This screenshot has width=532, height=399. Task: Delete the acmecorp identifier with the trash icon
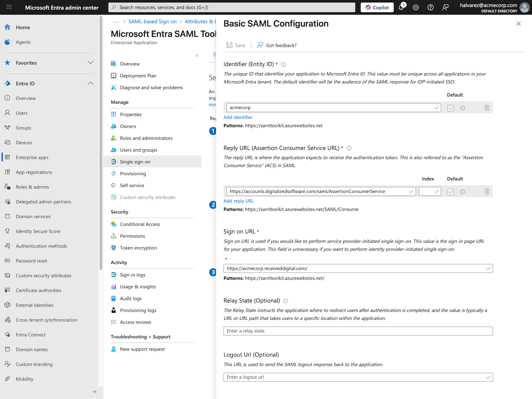click(x=487, y=108)
